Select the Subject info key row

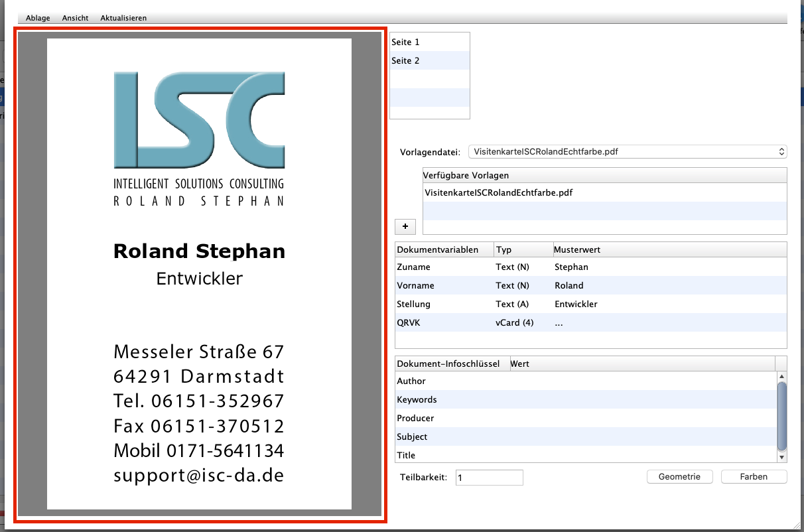click(x=586, y=436)
